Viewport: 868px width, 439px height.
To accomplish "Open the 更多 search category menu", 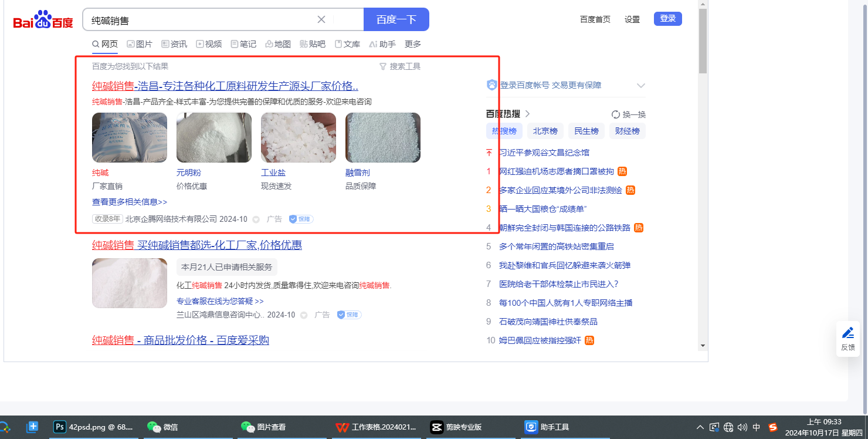I will 413,44.
